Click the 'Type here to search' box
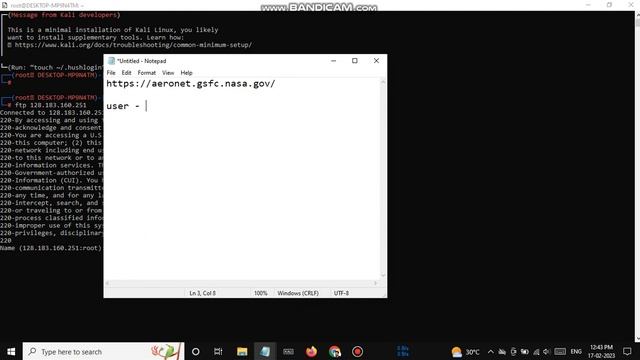Viewport: 640px width, 360px height. tap(103, 351)
